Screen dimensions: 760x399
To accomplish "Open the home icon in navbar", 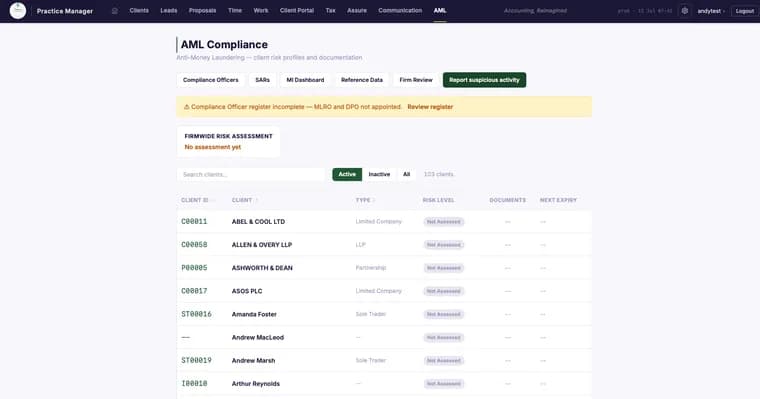I will tap(114, 11).
